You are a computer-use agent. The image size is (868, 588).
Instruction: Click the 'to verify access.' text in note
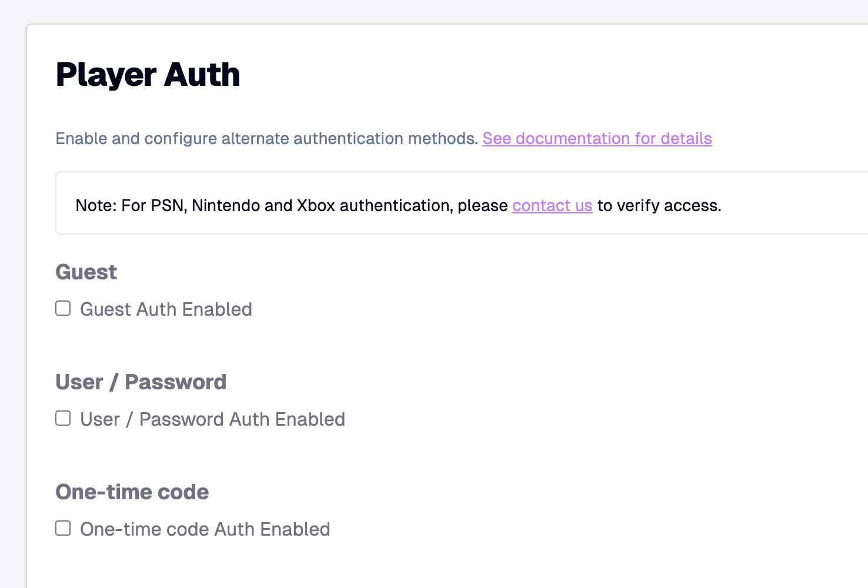659,206
